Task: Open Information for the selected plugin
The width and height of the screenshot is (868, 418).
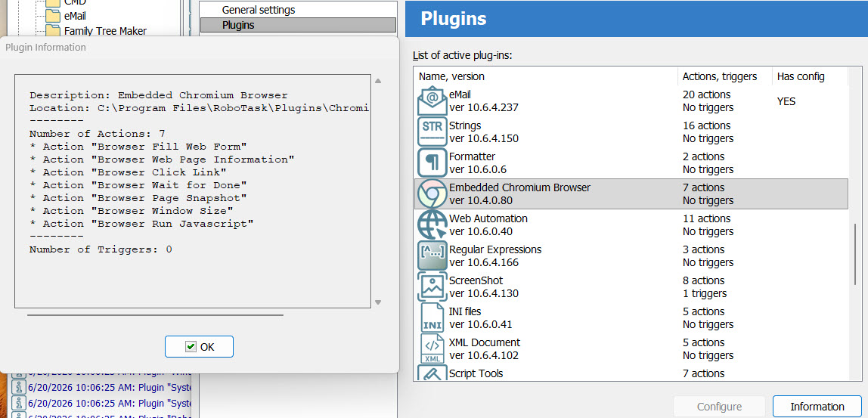Action: (817, 407)
